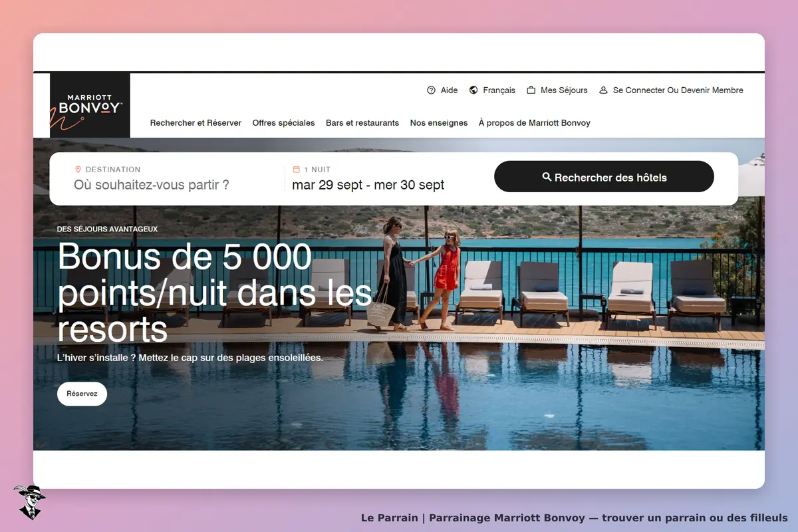Open À propos de Marriott Bonvoy
Screen dimensions: 798x532
click(535, 123)
